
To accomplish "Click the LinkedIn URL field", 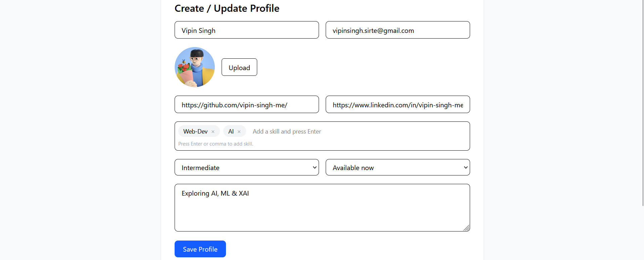I will pyautogui.click(x=398, y=105).
